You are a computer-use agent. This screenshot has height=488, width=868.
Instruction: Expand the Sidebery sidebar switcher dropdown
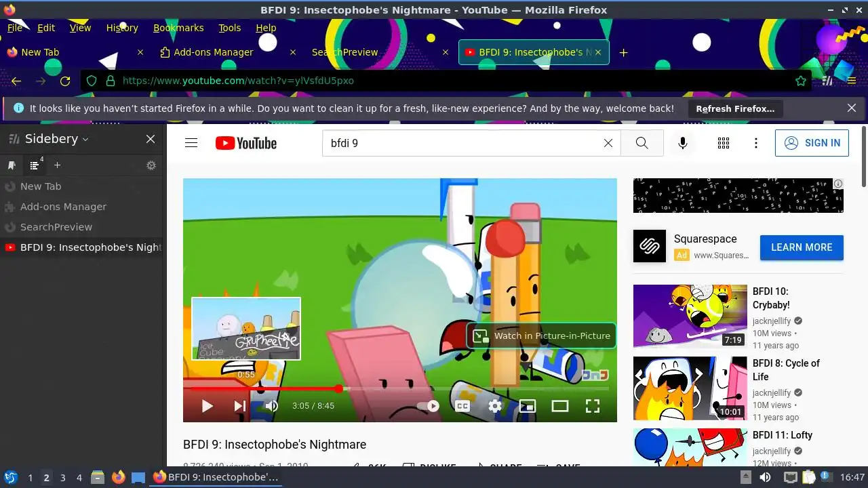(85, 139)
